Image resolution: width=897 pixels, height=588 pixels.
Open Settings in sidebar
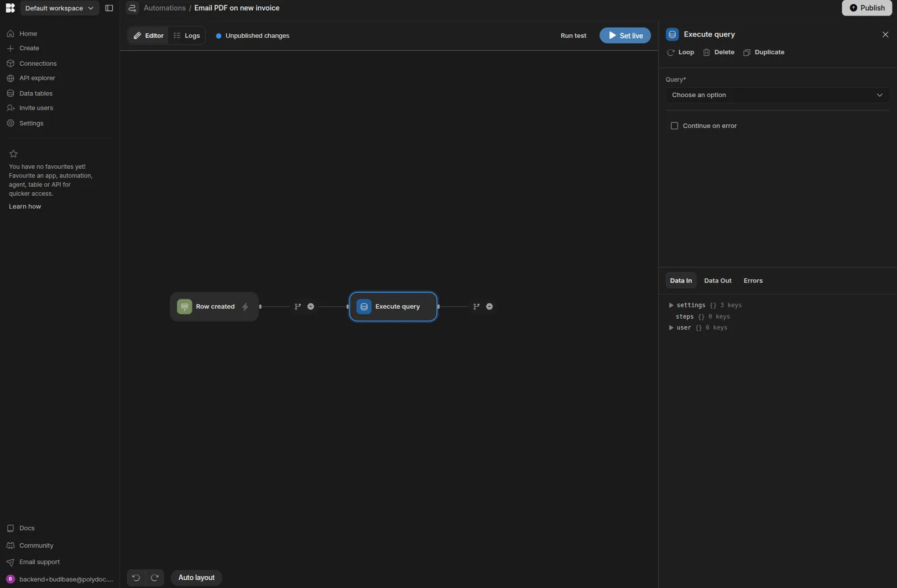click(x=31, y=123)
